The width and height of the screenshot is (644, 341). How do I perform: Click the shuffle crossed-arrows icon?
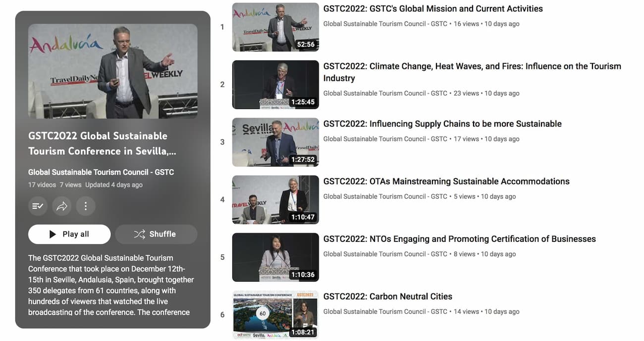click(139, 234)
